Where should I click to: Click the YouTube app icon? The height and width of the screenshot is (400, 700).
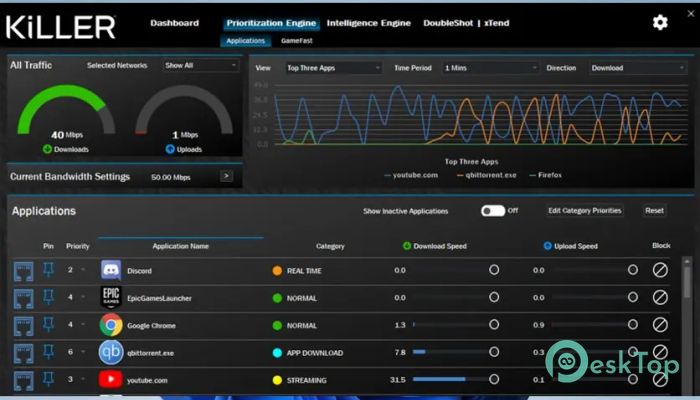pyautogui.click(x=111, y=380)
